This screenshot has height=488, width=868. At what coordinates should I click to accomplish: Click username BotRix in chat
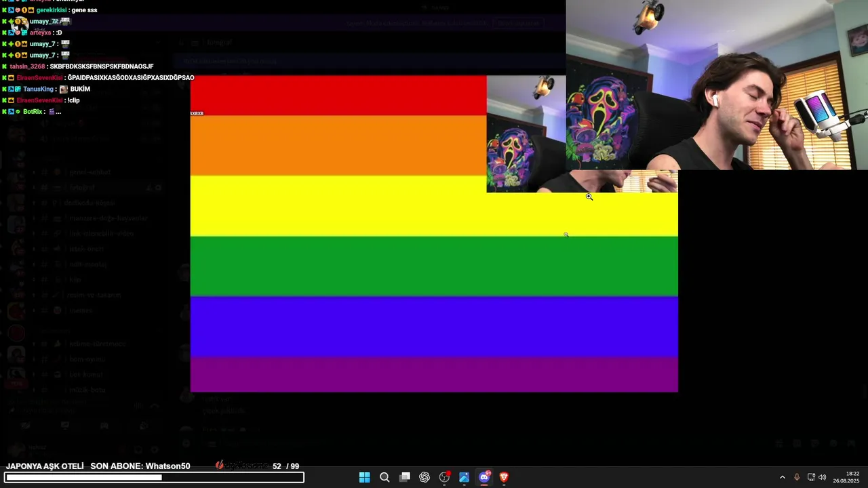coord(33,111)
